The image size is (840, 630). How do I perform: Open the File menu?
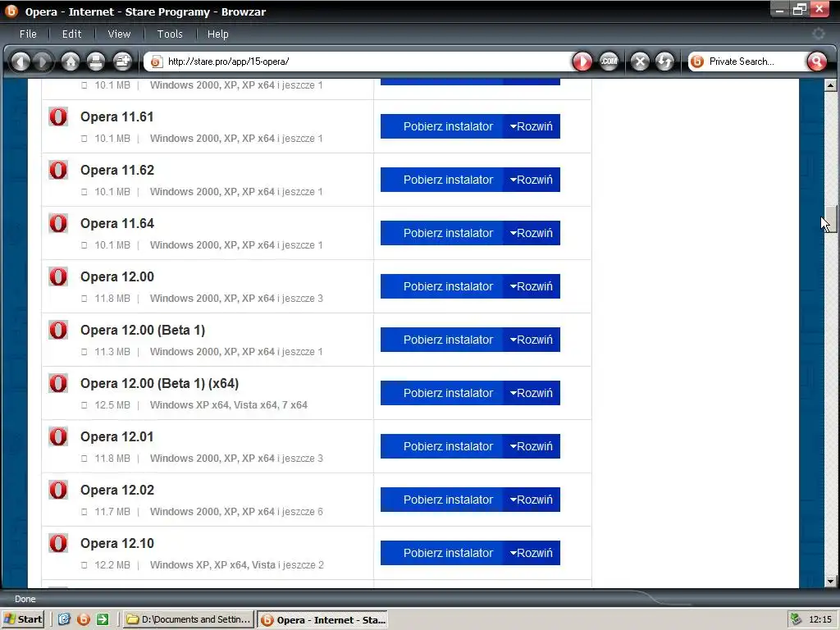[28, 34]
